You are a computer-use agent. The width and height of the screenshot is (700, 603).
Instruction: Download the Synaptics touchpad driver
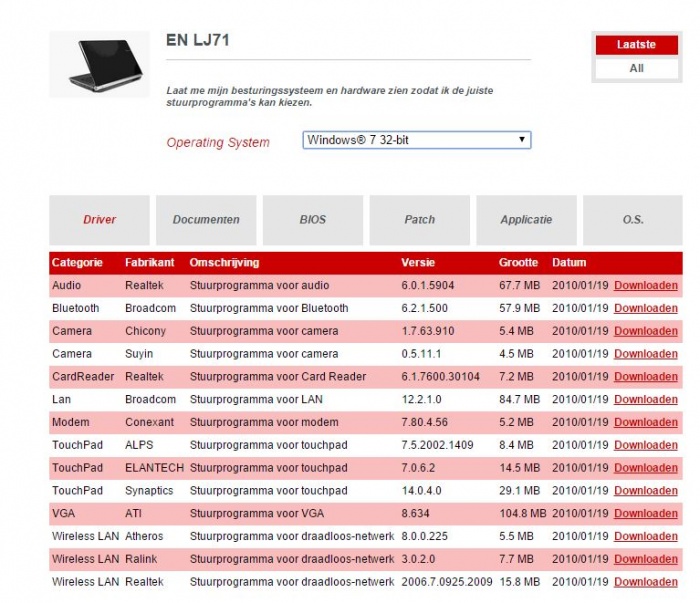(646, 491)
